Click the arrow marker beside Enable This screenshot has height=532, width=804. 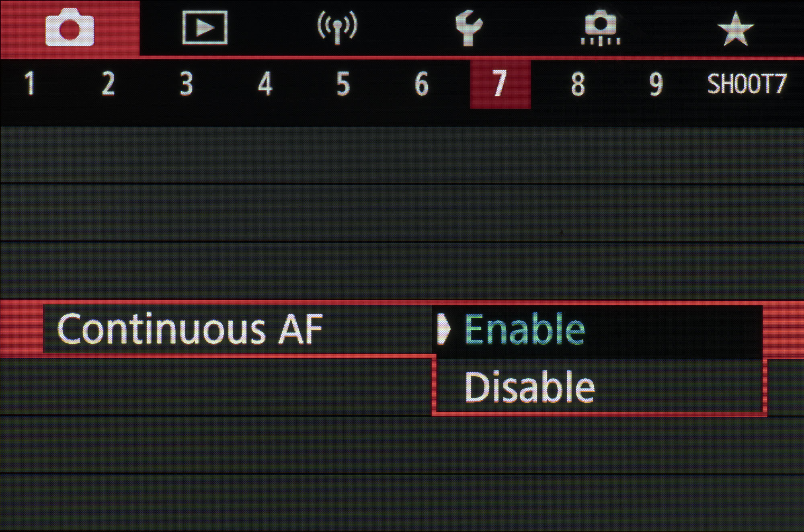click(443, 329)
